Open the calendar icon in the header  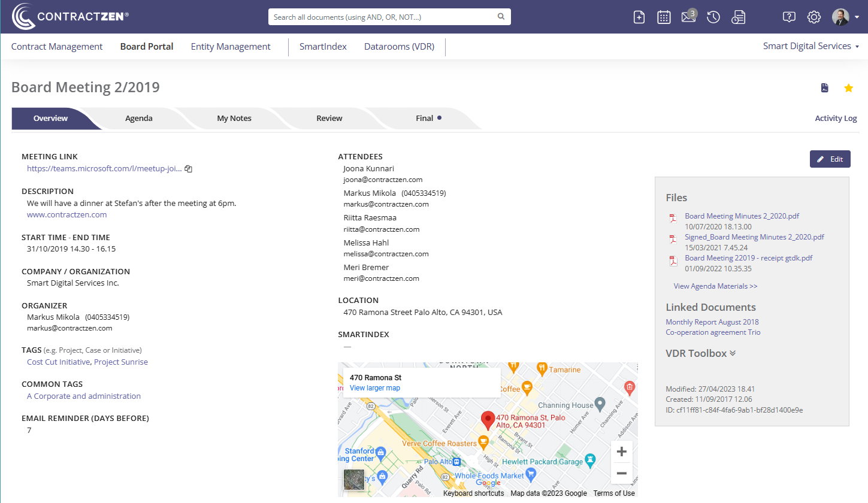pos(664,17)
